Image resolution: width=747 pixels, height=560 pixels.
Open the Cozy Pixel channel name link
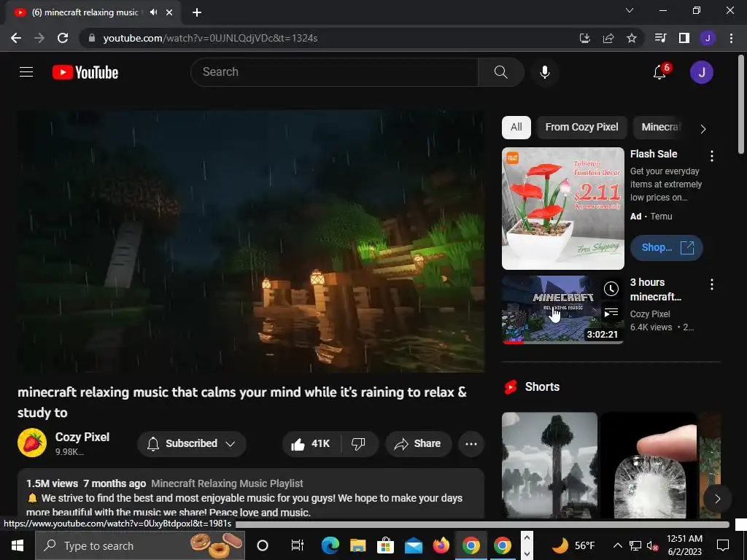click(82, 437)
